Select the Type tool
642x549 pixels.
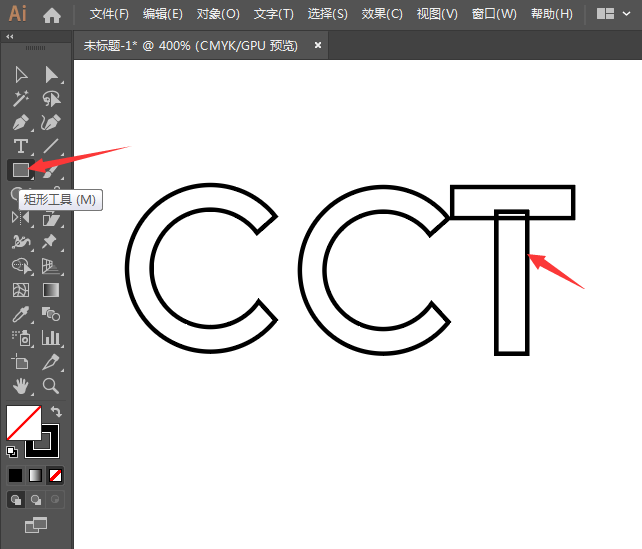[21, 146]
